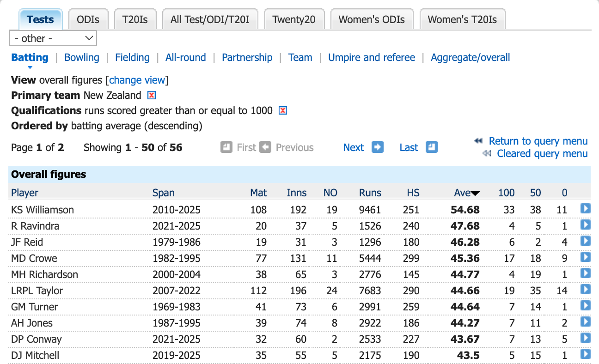Viewport: 599px width, 364px height.
Task: Sort table by 0 (ducks) column
Action: [x=564, y=193]
